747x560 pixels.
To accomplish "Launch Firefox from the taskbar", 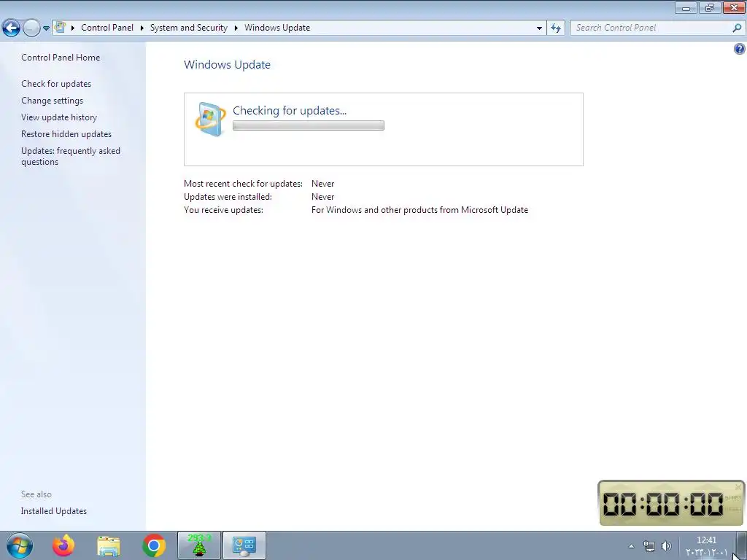I will [x=63, y=545].
